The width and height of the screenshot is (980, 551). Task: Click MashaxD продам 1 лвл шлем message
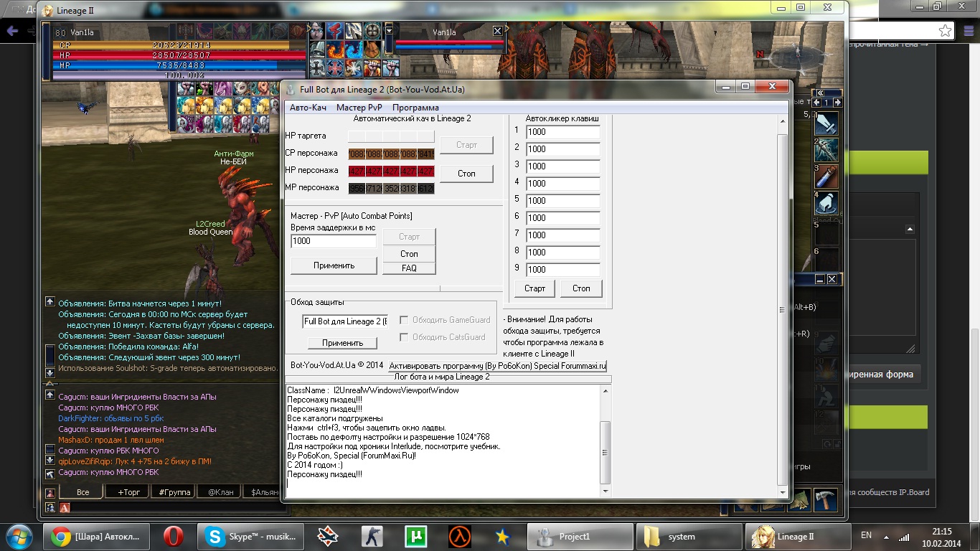pyautogui.click(x=111, y=440)
